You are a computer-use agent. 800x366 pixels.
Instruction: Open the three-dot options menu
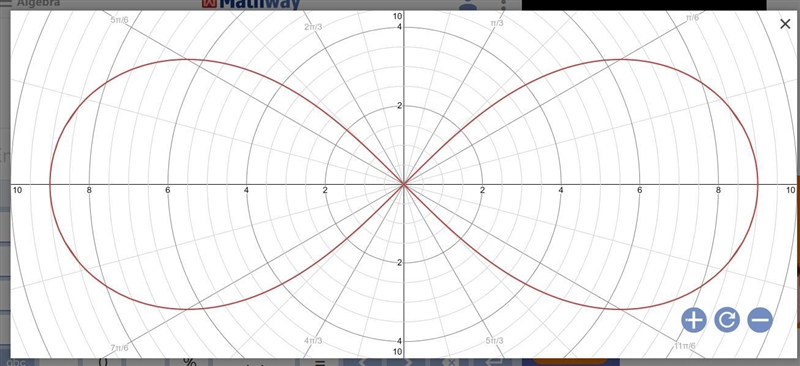[504, 5]
